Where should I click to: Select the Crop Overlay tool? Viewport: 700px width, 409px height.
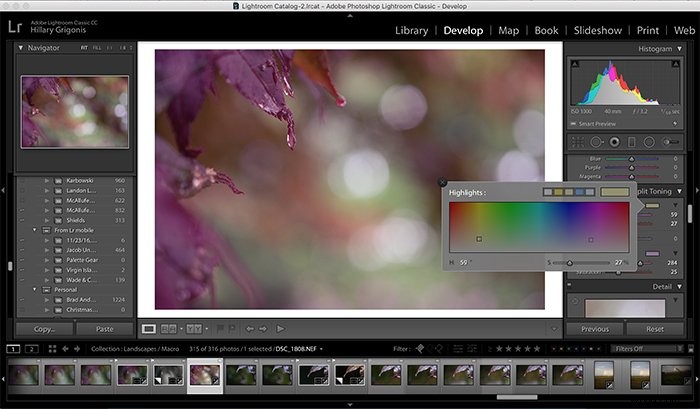pyautogui.click(x=578, y=142)
